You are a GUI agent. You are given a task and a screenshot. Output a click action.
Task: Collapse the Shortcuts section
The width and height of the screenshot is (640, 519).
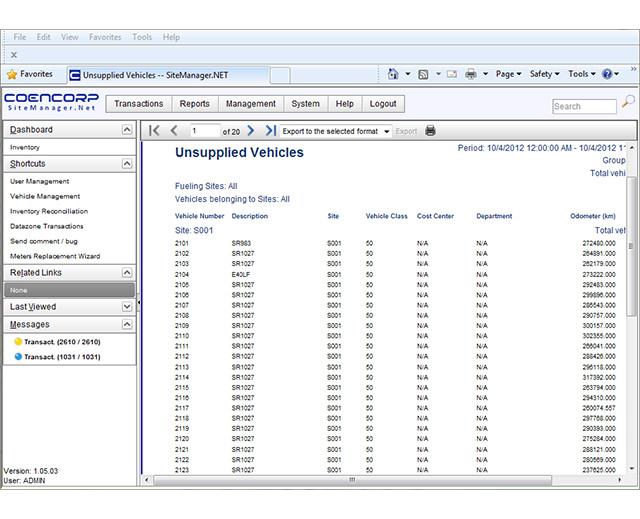tap(126, 164)
